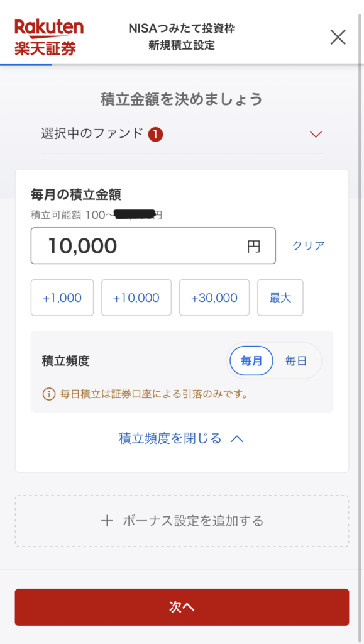Click クリア to clear the entered amount
Screen dimensions: 364x644
pyautogui.click(x=307, y=246)
